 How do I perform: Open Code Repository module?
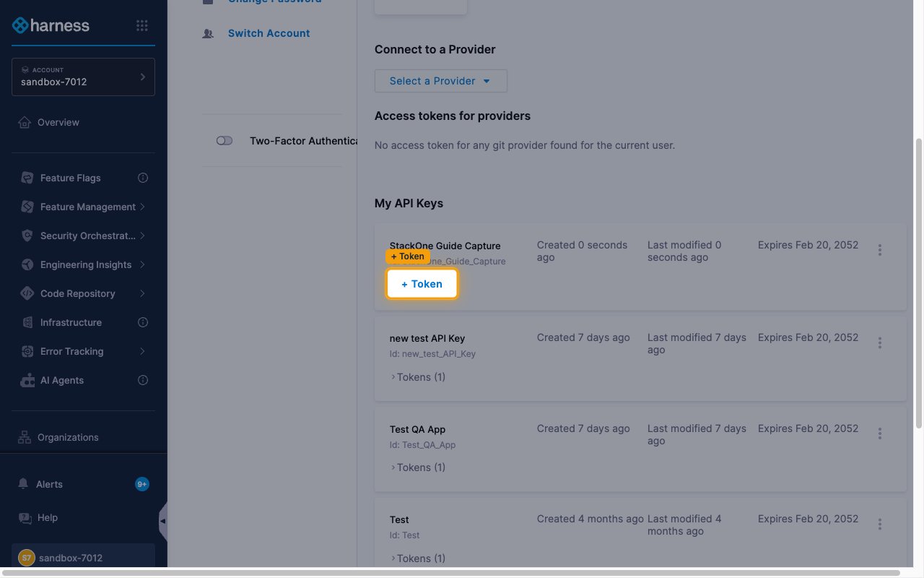[77, 293]
